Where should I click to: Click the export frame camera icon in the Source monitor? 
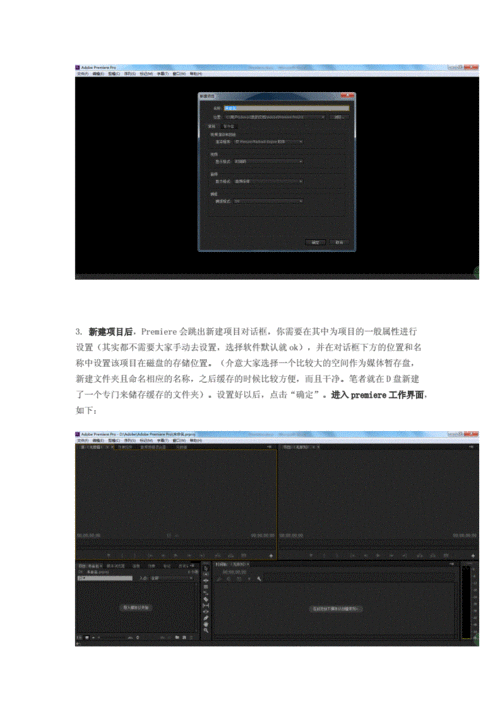point(243,556)
